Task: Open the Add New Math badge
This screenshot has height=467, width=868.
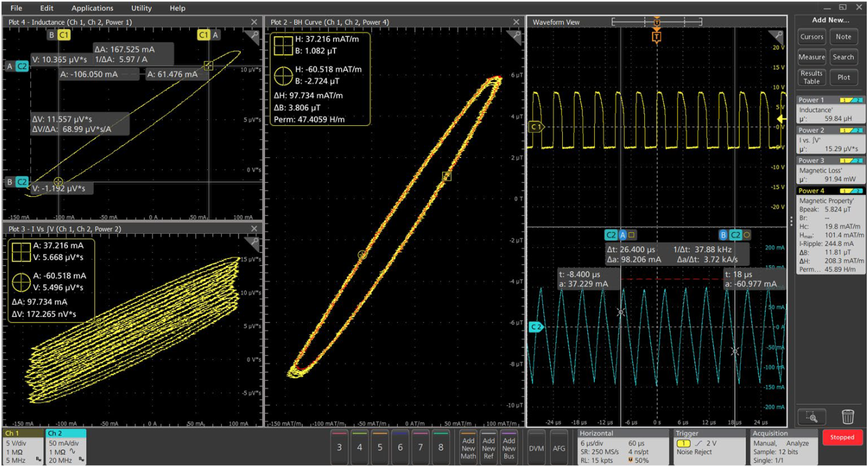Action: click(x=469, y=447)
